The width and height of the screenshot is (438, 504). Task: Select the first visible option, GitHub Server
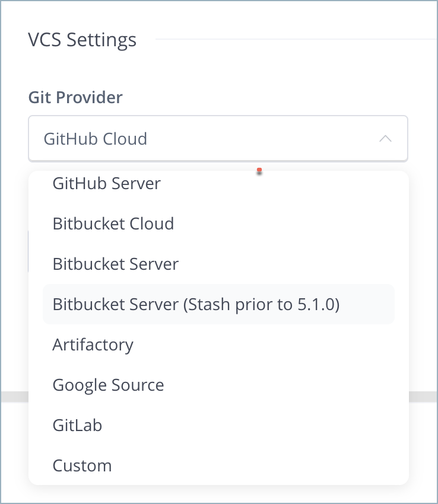click(106, 184)
